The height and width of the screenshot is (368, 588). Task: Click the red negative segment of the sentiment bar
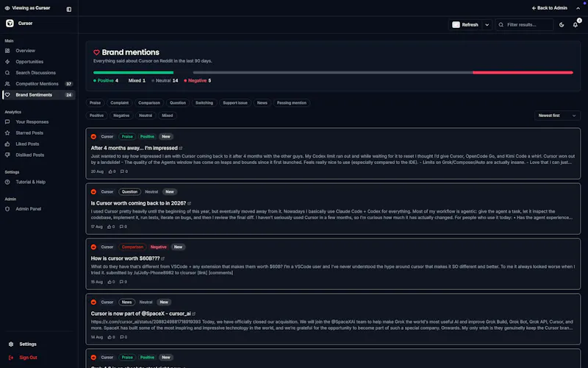coord(523,72)
